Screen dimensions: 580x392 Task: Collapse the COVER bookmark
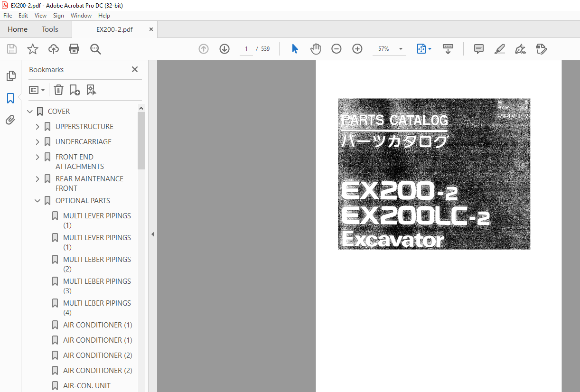[x=30, y=112]
